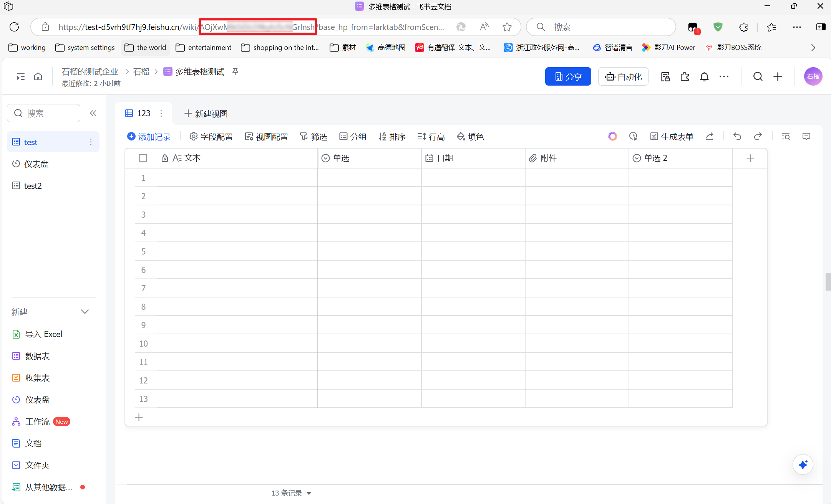Click the redo arrow icon
Image resolution: width=831 pixels, height=504 pixels.
(758, 137)
